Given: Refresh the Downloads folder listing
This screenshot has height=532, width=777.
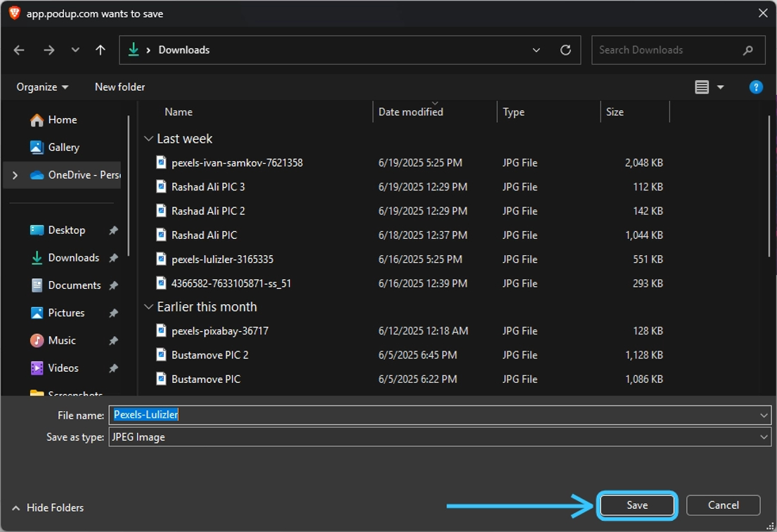Looking at the screenshot, I should click(x=565, y=50).
